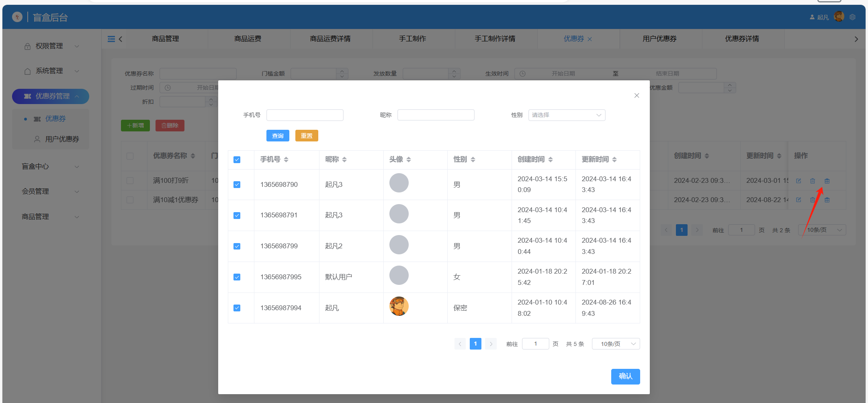Viewport: 868px width, 403px height.
Task: Sort dialog table by 创建时间 column
Action: [551, 160]
